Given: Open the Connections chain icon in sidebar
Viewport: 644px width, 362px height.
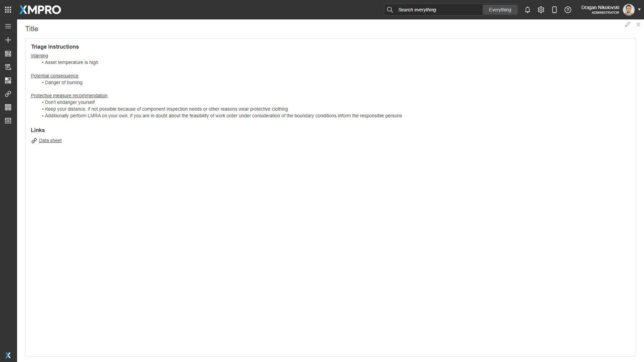Looking at the screenshot, I should (8, 94).
